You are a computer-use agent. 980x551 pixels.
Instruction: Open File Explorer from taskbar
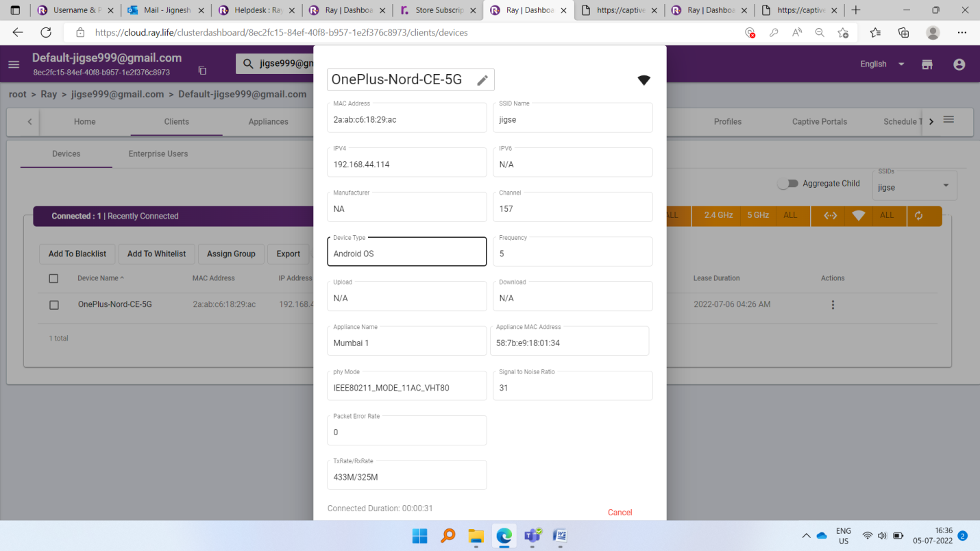pos(476,535)
